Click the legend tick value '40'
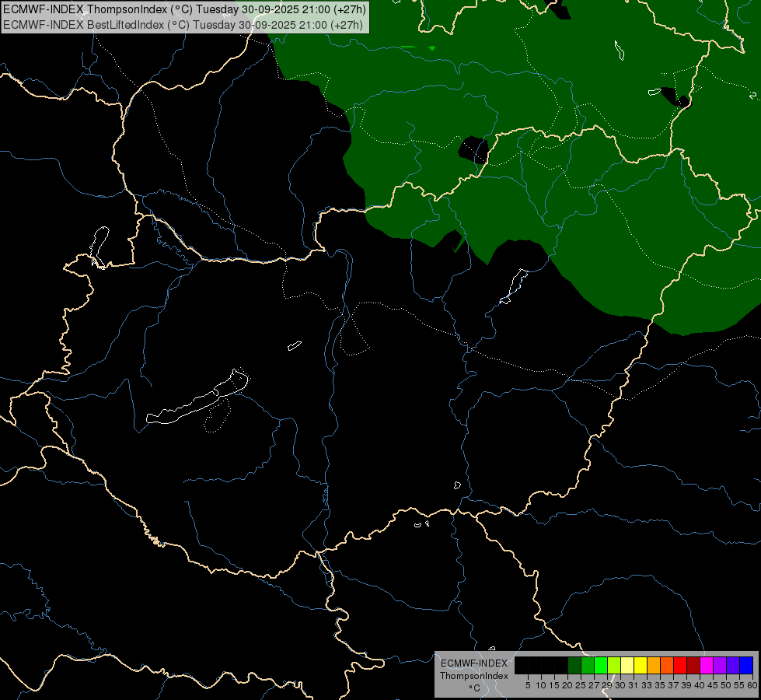The height and width of the screenshot is (700, 761). [x=700, y=685]
